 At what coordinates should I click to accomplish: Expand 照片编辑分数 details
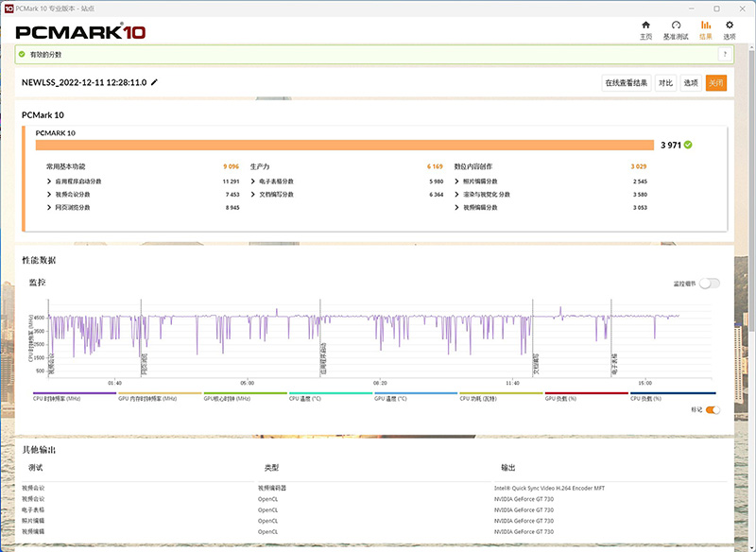(458, 181)
